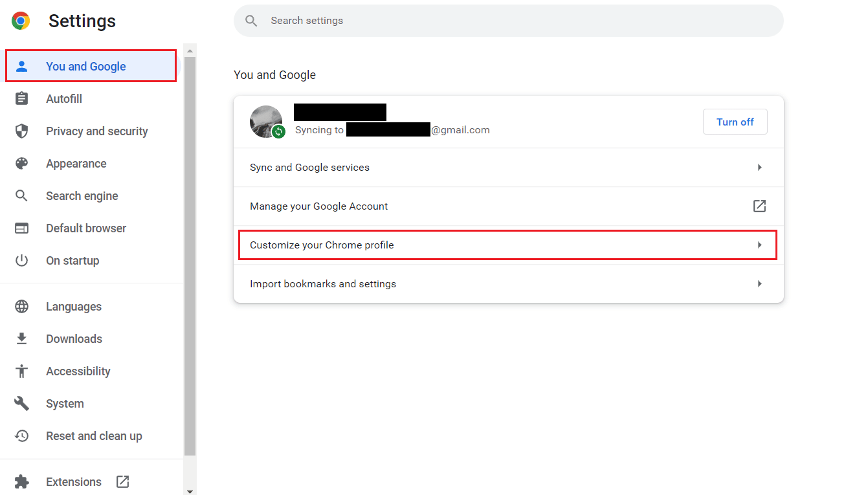Click the On startup power icon
Viewport: 868px width, 495px height.
tap(22, 260)
